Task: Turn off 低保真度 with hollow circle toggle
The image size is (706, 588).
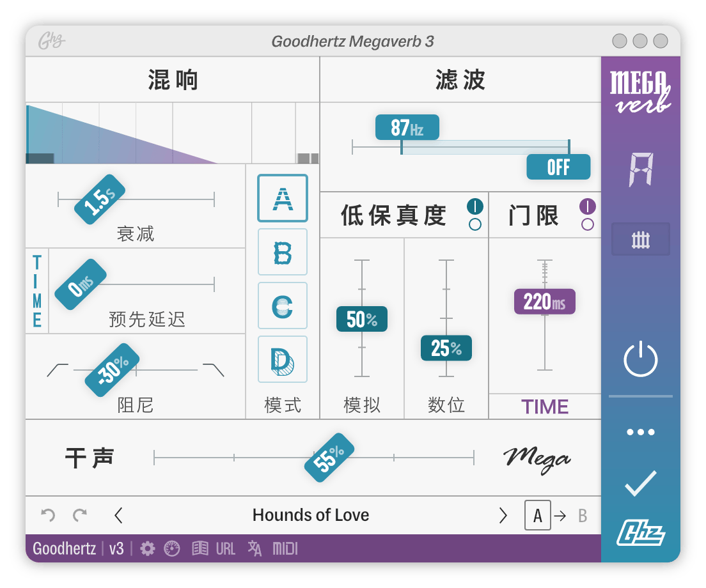Action: tap(475, 224)
